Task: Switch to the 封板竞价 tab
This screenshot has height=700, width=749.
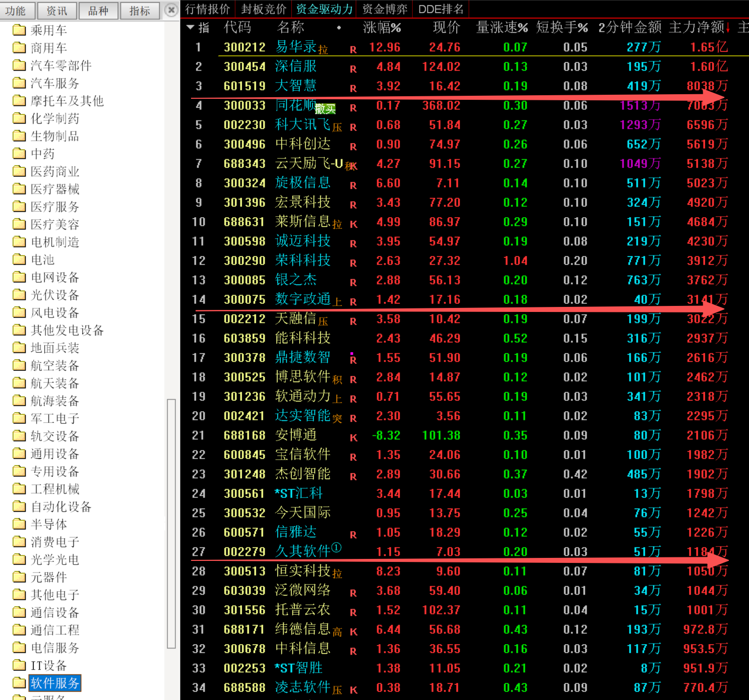Action: click(x=264, y=9)
